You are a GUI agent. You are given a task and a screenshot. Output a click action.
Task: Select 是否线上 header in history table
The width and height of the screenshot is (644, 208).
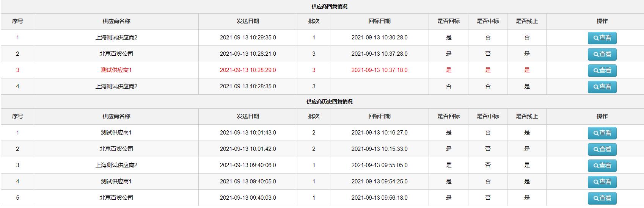pos(527,116)
